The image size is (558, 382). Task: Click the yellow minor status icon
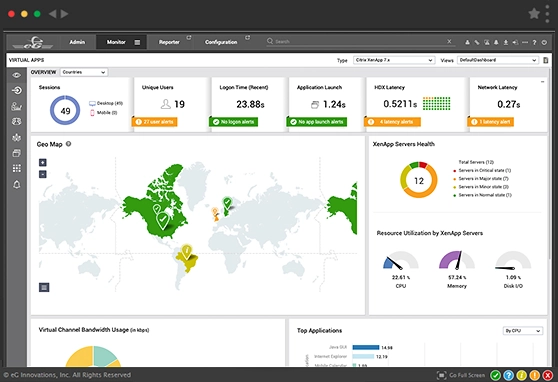522,375
